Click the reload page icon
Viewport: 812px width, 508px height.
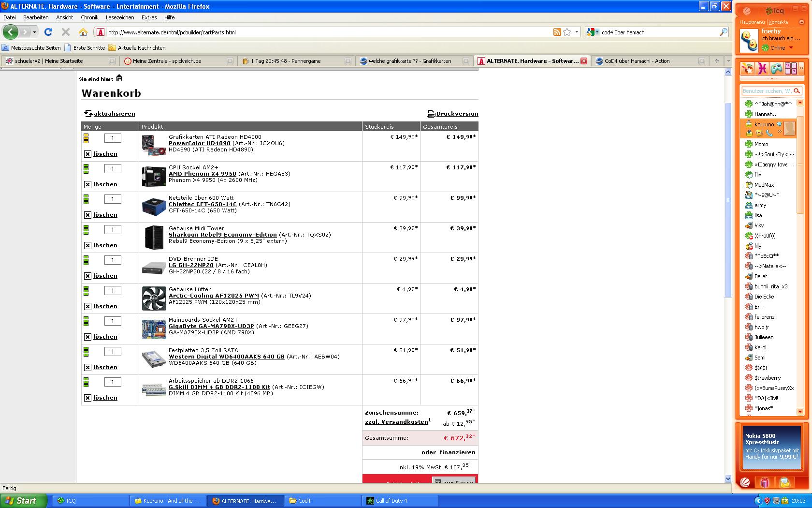click(48, 32)
